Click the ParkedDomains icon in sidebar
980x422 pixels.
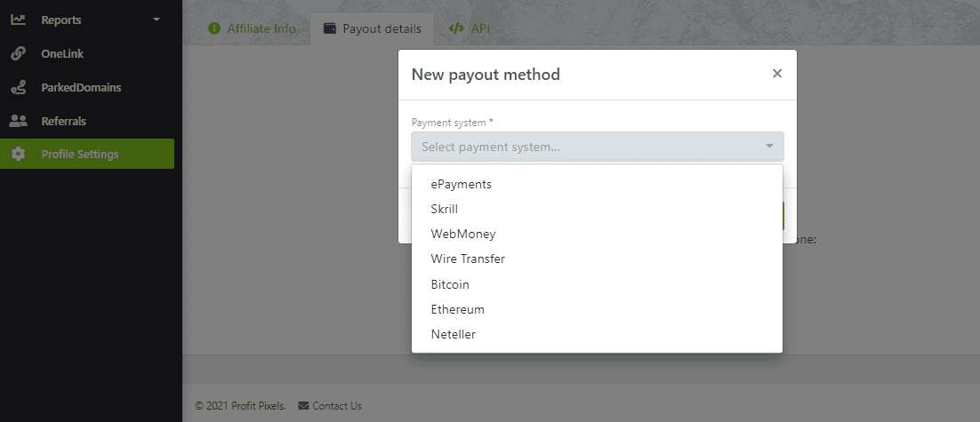click(x=18, y=87)
